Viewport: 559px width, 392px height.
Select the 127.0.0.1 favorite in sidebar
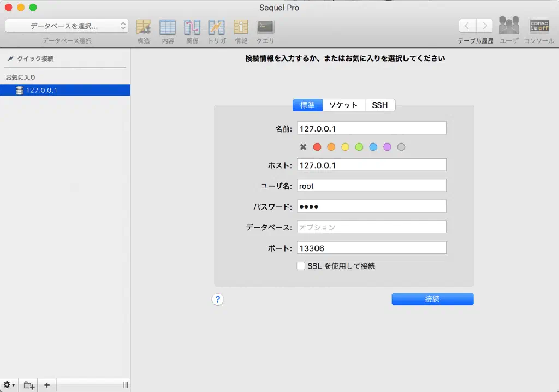pos(42,90)
